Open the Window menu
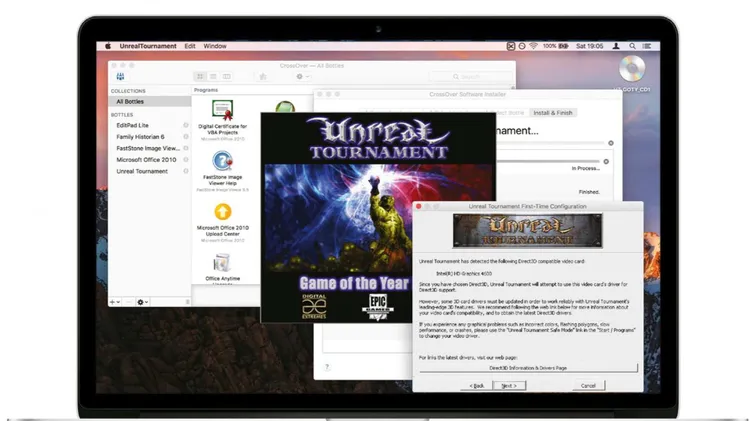 tap(215, 46)
